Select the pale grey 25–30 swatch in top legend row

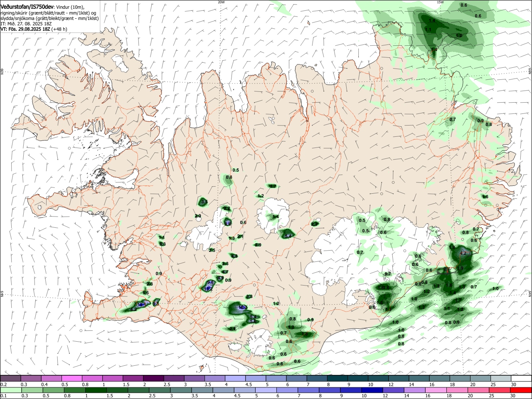[501, 378]
